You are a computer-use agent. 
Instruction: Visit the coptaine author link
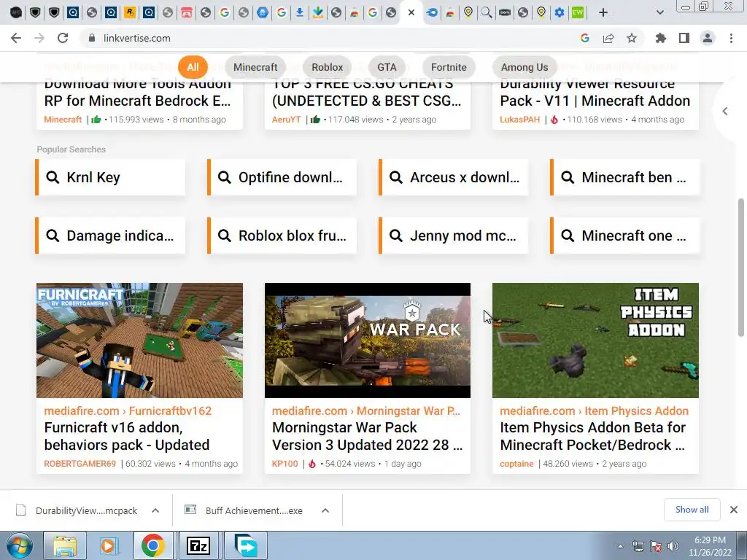click(x=516, y=464)
